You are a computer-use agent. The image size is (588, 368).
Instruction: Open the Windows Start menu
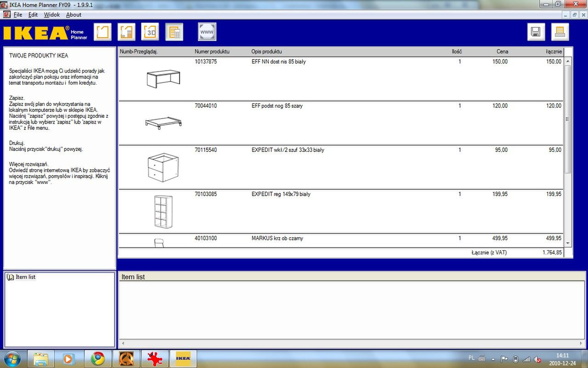[x=12, y=358]
